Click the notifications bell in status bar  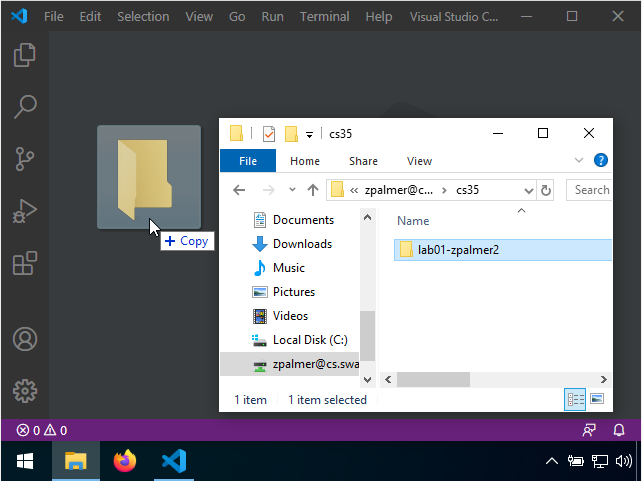point(619,430)
